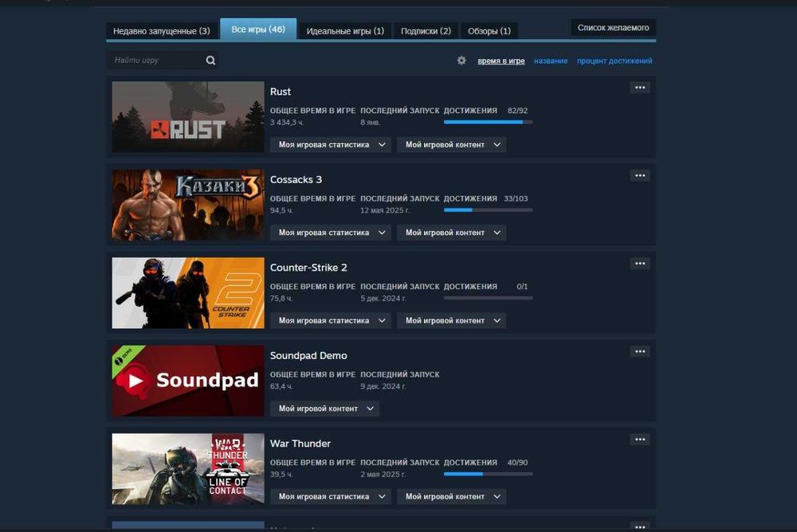
Task: Expand Soundpad Demo Мой игровой контент dropdown
Action: pyautogui.click(x=325, y=409)
